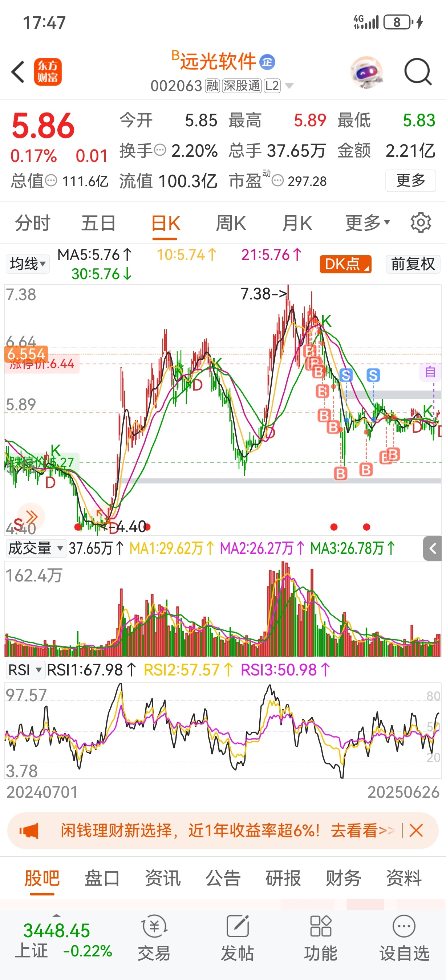The height and width of the screenshot is (980, 446).
Task: Switch to 分时 chart tab
Action: tap(33, 223)
